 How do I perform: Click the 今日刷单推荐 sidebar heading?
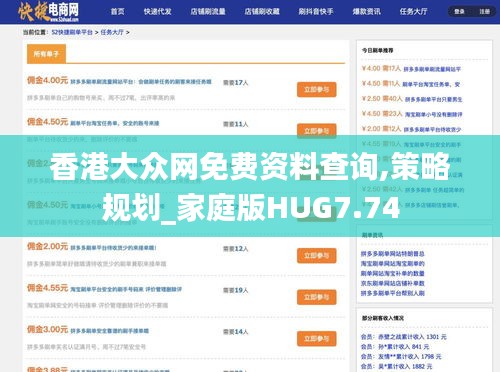(x=378, y=50)
